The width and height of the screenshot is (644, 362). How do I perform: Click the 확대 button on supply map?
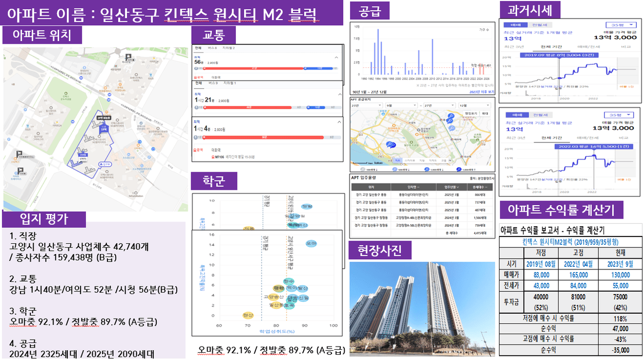(x=485, y=113)
